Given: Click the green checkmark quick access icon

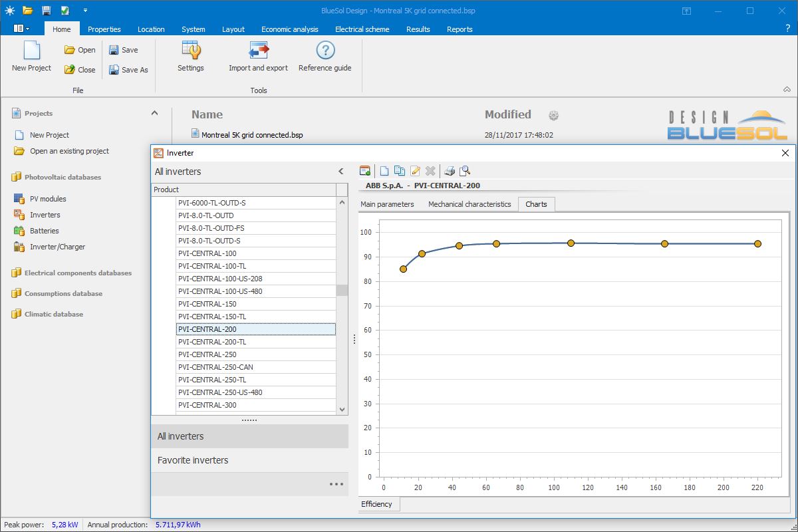Looking at the screenshot, I should coord(65,11).
